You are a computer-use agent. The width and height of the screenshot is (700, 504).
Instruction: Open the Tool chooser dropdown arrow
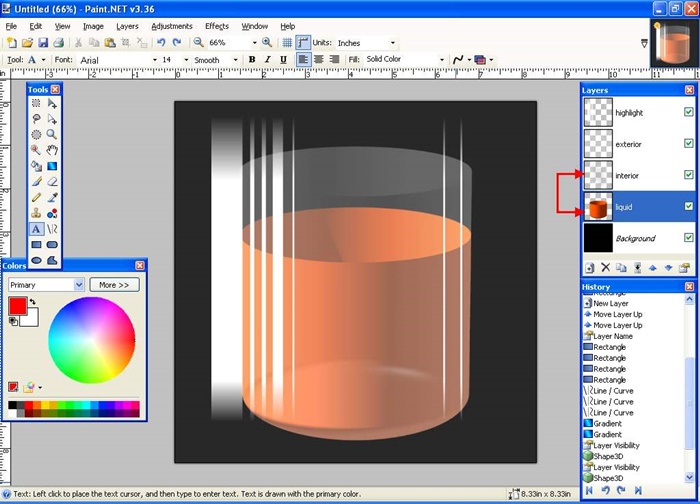(x=43, y=60)
